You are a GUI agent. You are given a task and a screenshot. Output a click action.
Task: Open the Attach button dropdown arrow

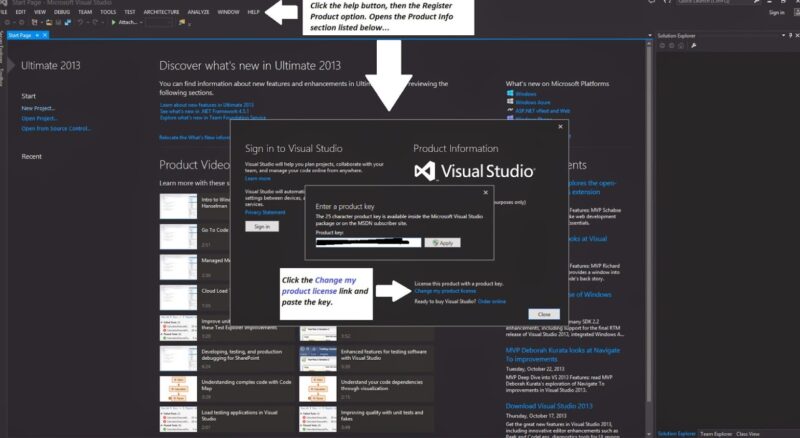[141, 22]
